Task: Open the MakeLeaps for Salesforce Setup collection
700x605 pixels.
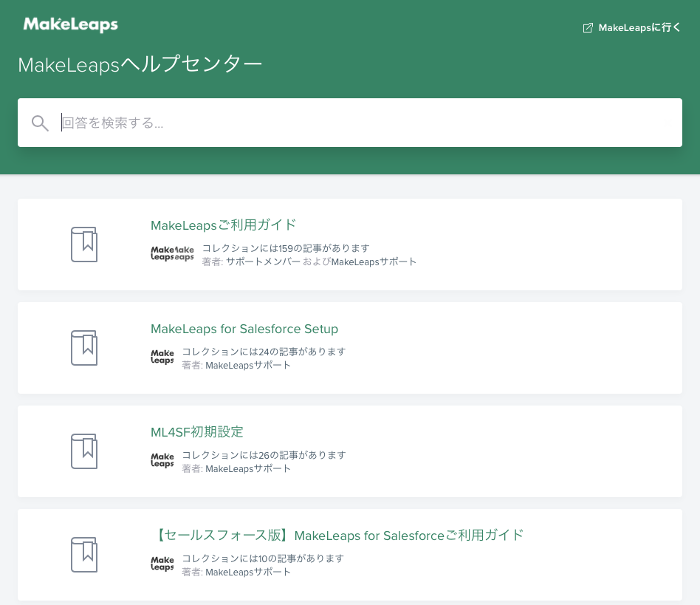Action: (244, 329)
